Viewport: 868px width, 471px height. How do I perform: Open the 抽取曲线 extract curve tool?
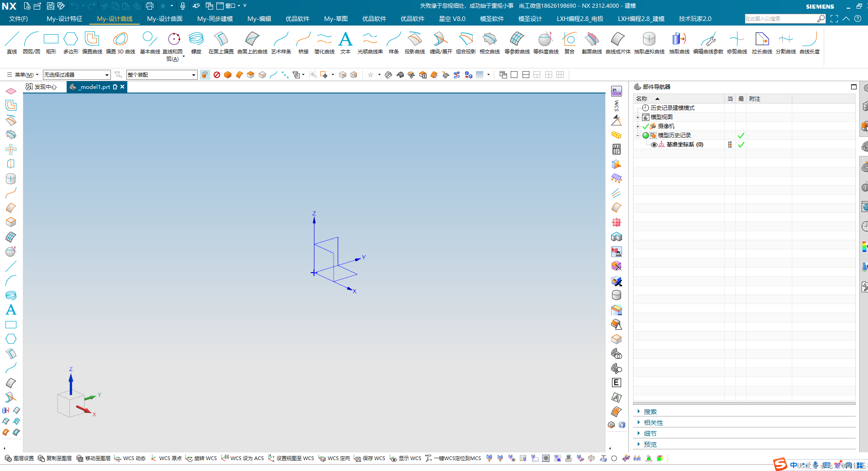point(679,43)
